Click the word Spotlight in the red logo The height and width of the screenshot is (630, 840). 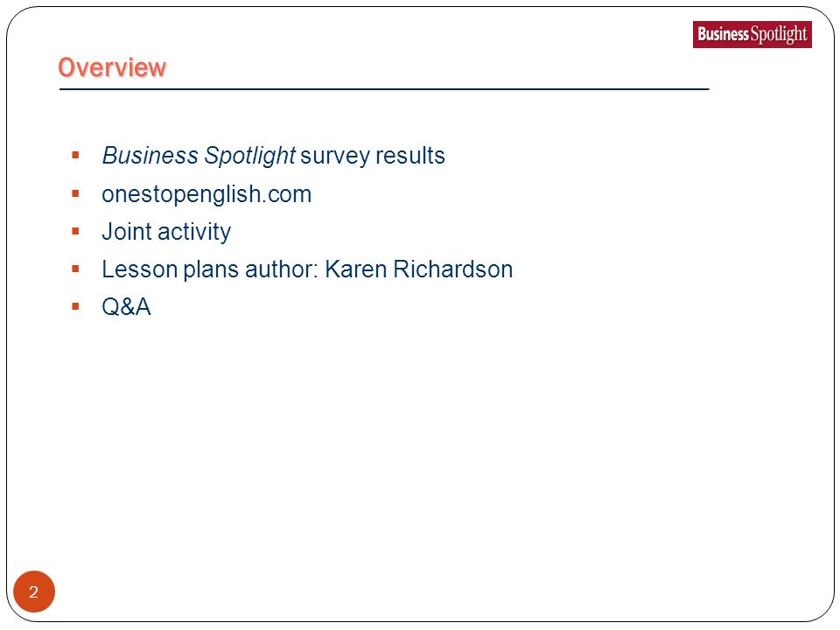(x=779, y=35)
